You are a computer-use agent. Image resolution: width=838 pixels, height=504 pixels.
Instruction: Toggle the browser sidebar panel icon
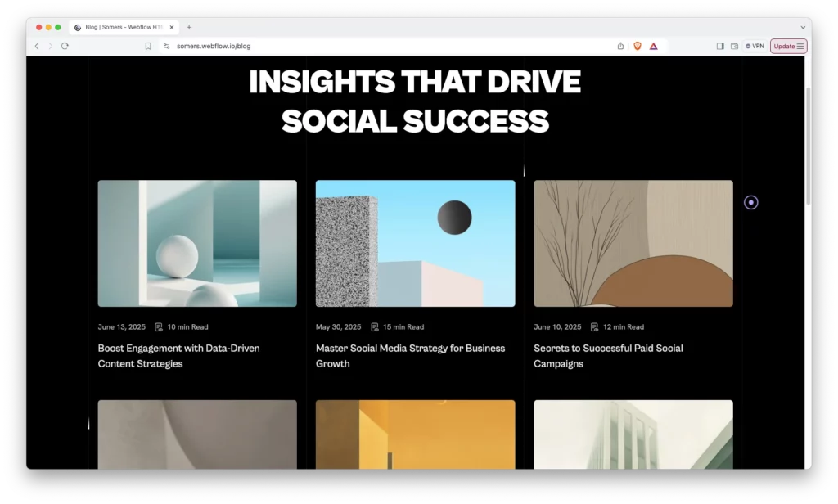(720, 46)
